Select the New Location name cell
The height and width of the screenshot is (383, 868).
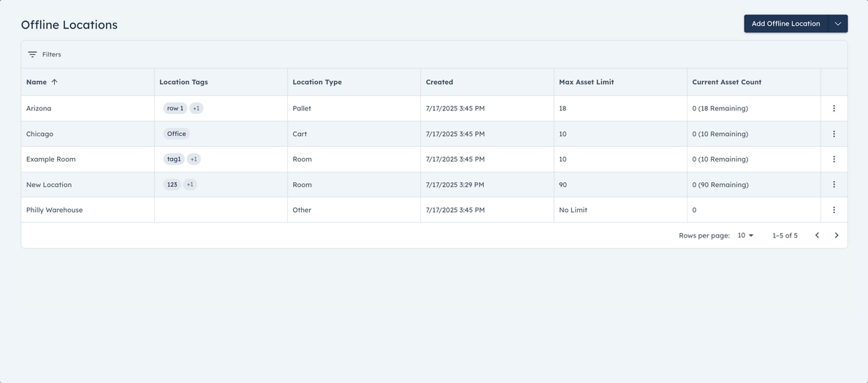pos(88,185)
